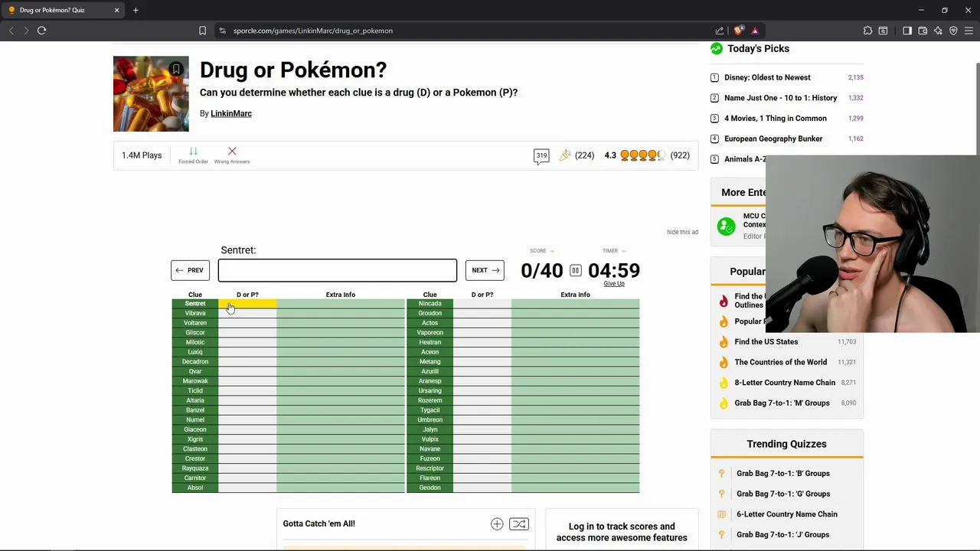Save the quiz with the bookmark on the thumbnail
This screenshot has width=980, height=551.
(176, 69)
